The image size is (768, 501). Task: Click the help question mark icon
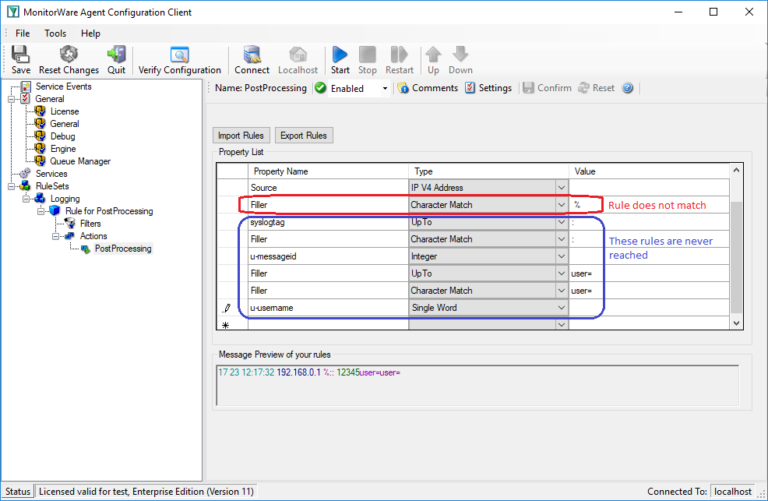pyautogui.click(x=628, y=88)
